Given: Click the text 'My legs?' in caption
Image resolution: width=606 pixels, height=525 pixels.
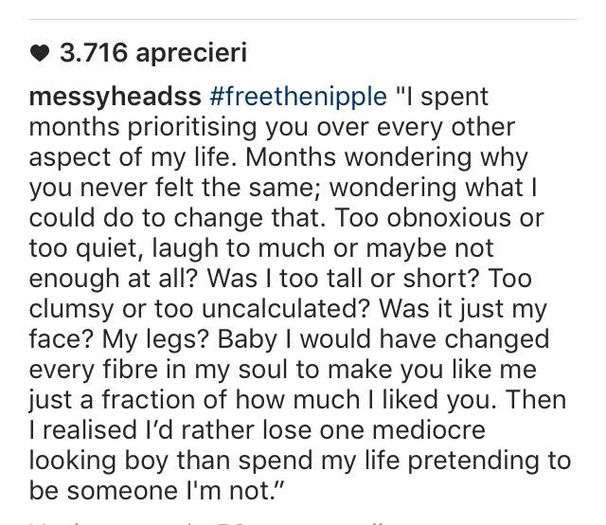Looking at the screenshot, I should point(155,339).
